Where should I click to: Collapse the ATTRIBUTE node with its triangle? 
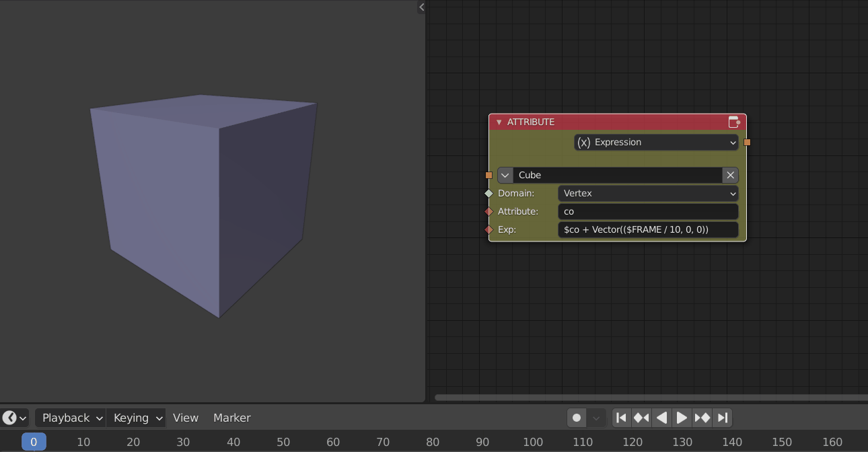pos(499,122)
